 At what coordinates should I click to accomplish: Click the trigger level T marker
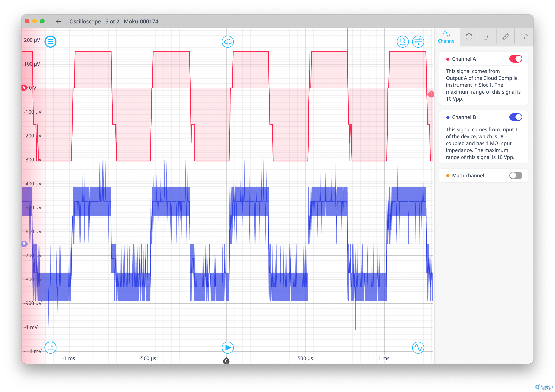point(431,94)
